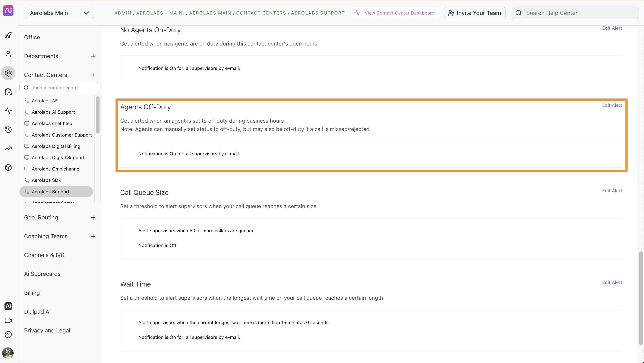Edit the Agents Off-Duty alert
The width and height of the screenshot is (644, 363).
pos(612,105)
